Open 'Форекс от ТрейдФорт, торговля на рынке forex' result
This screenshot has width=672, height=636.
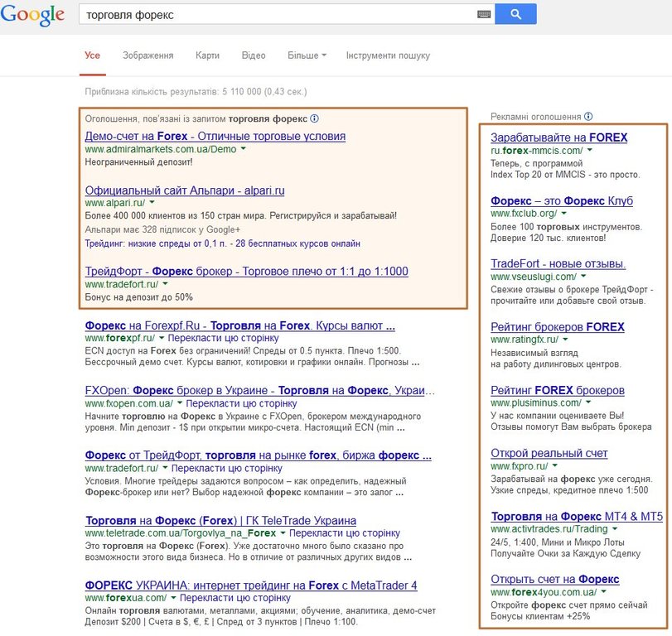(x=258, y=455)
